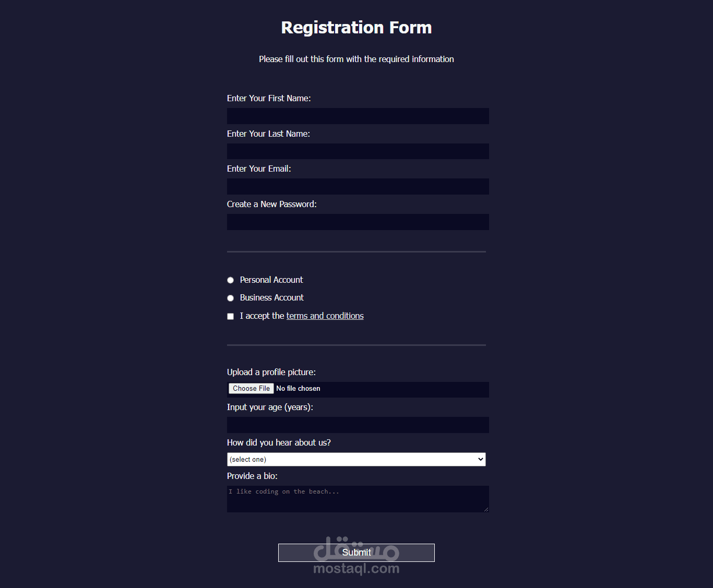Image resolution: width=713 pixels, height=588 pixels.
Task: Click inside the bio textarea
Action: click(358, 498)
